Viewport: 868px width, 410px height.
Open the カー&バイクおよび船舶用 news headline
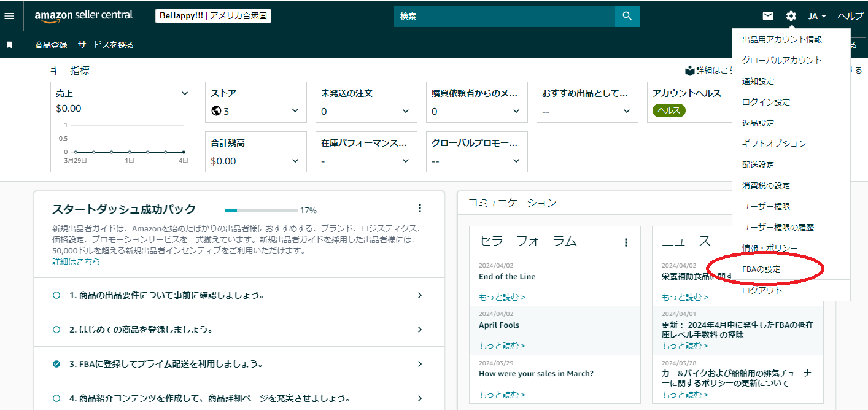(737, 378)
